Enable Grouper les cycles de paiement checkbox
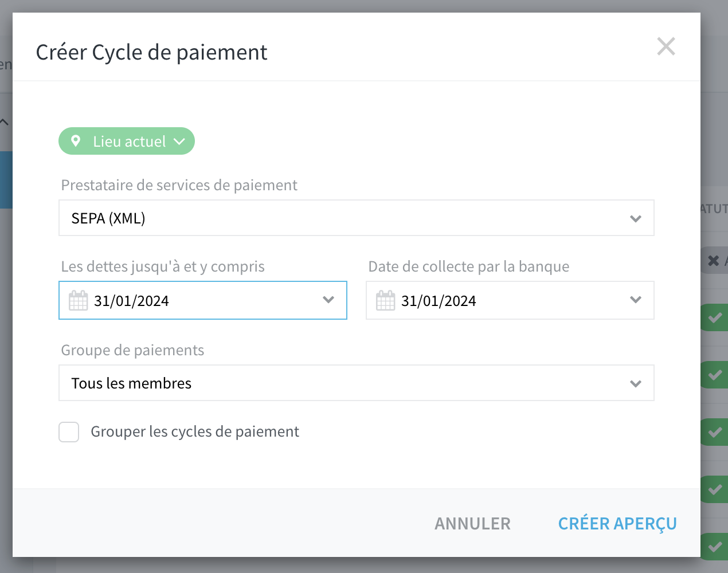This screenshot has width=728, height=573. [x=69, y=432]
